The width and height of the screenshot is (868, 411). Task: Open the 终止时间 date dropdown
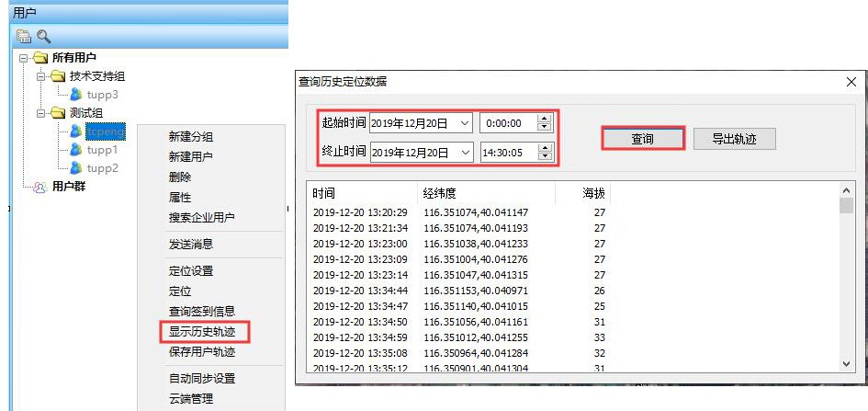[x=464, y=152]
